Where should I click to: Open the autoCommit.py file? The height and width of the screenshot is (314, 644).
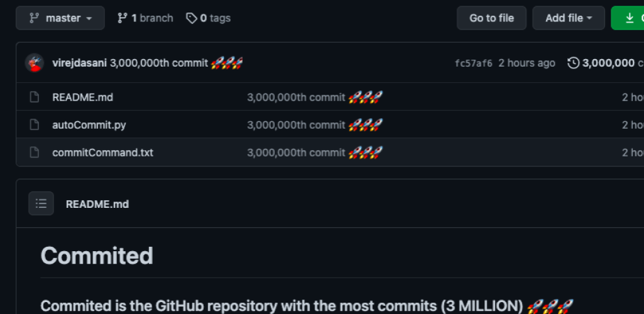click(x=89, y=125)
